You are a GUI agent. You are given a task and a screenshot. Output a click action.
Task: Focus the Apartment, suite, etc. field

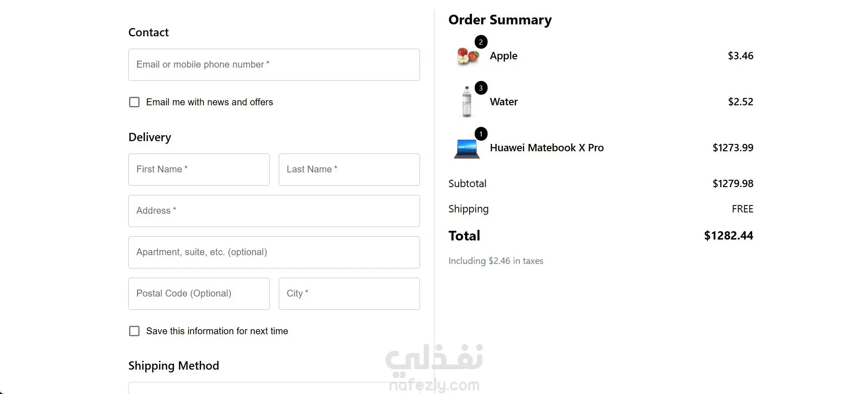274,252
